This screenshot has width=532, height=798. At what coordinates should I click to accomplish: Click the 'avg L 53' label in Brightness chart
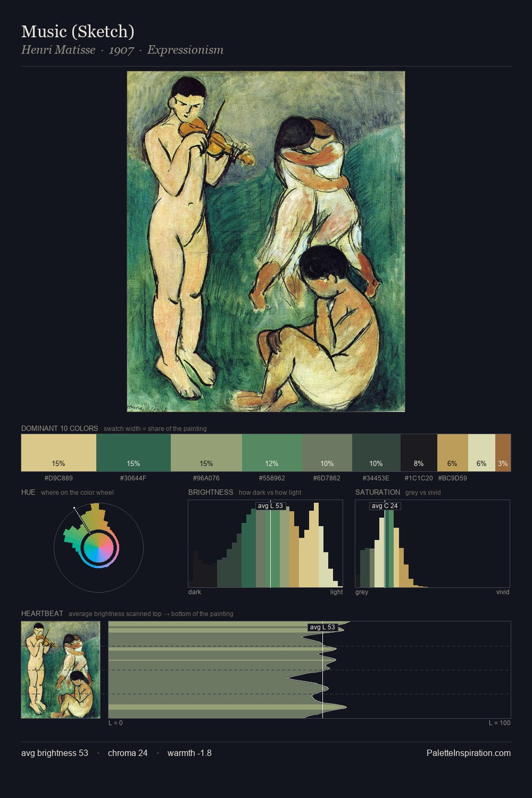[x=270, y=506]
